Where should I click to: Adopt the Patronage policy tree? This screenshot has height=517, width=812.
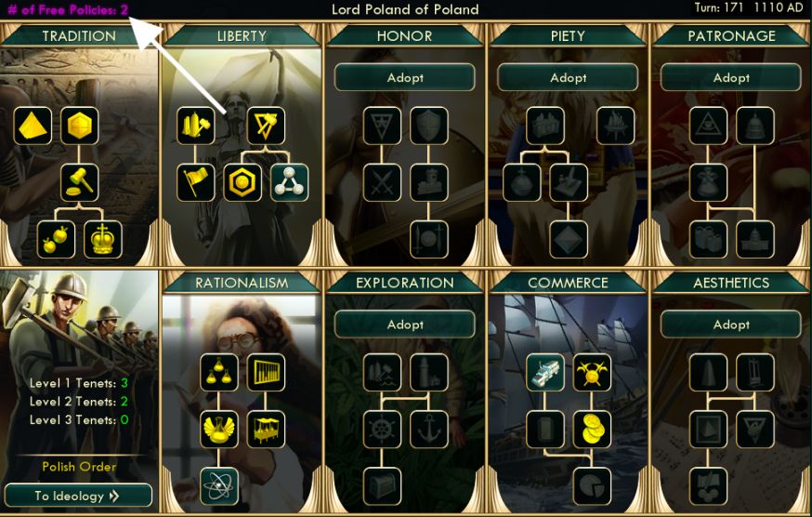point(731,78)
